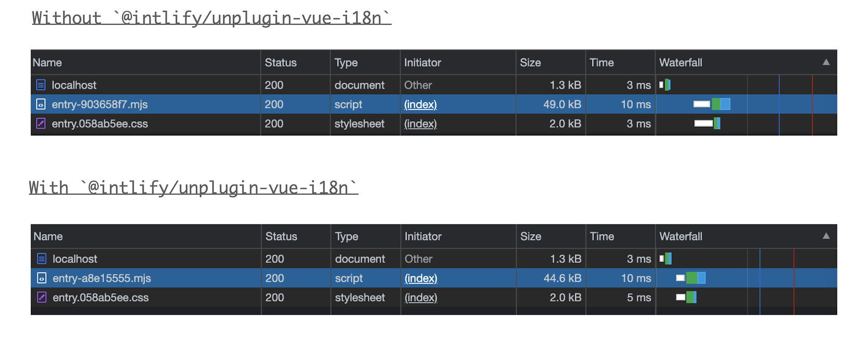Click the stylesheet icon next to entry.058ab5ee.css in first table
Image resolution: width=868 pixels, height=353 pixels.
pos(41,124)
